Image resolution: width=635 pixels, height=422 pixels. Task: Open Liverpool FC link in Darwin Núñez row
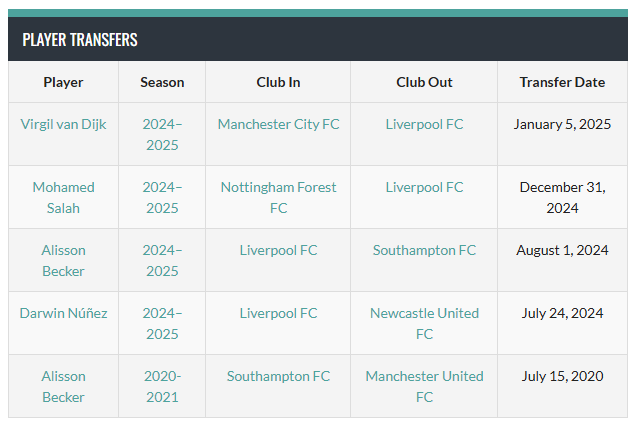tap(278, 313)
